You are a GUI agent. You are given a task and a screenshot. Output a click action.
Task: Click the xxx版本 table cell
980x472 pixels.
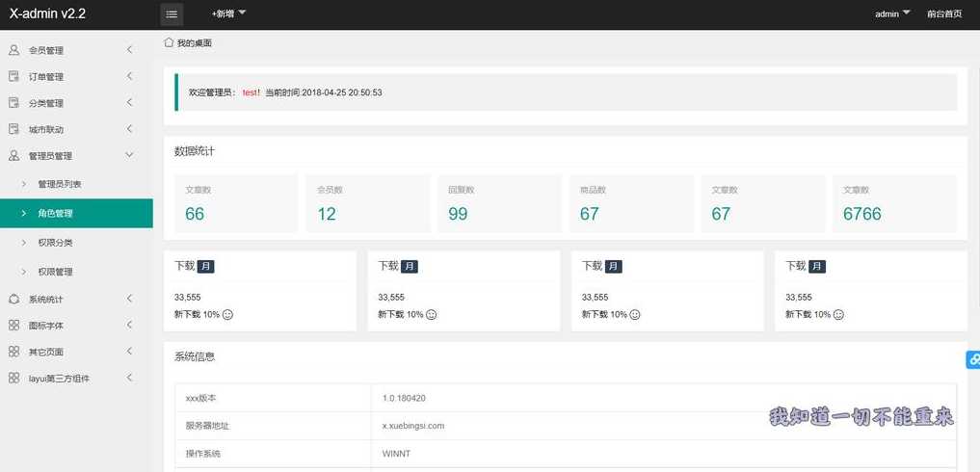point(273,398)
